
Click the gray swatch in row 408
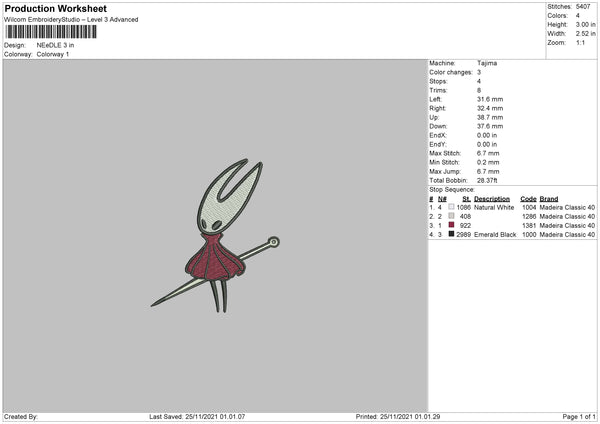pos(451,216)
